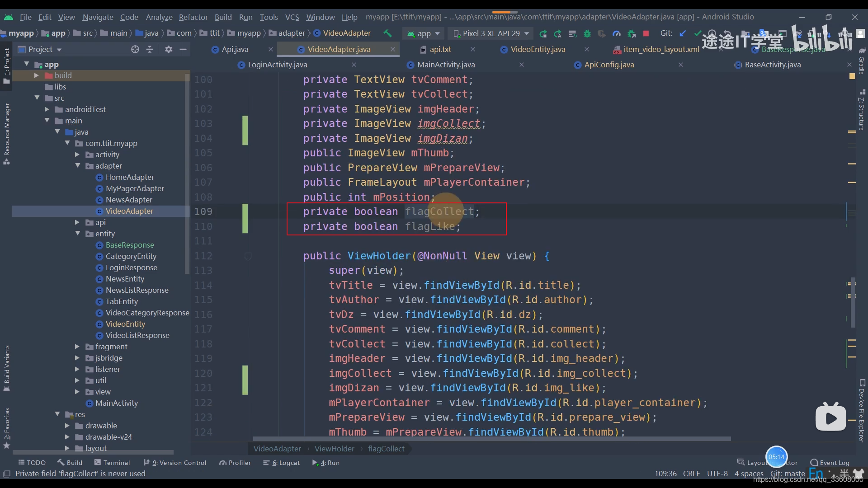The width and height of the screenshot is (868, 488).
Task: Expand the fragment package
Action: point(77,347)
